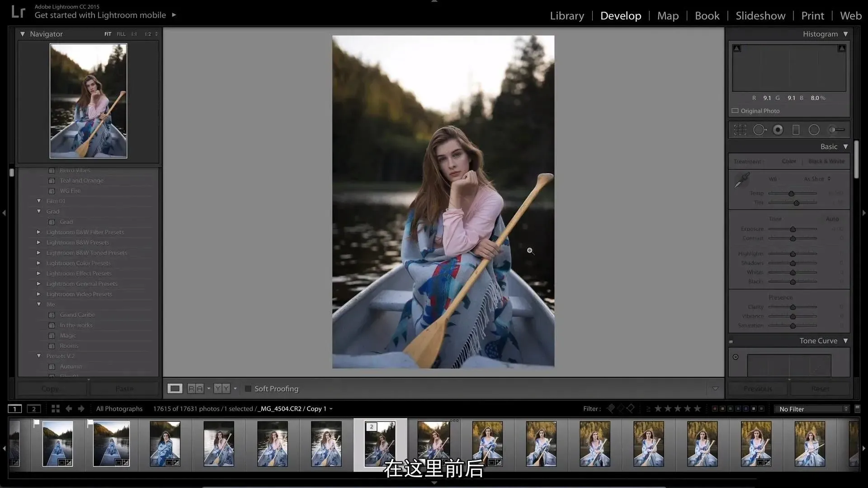868x488 pixels.
Task: Pick the White Balance eyedropper
Action: point(741,181)
